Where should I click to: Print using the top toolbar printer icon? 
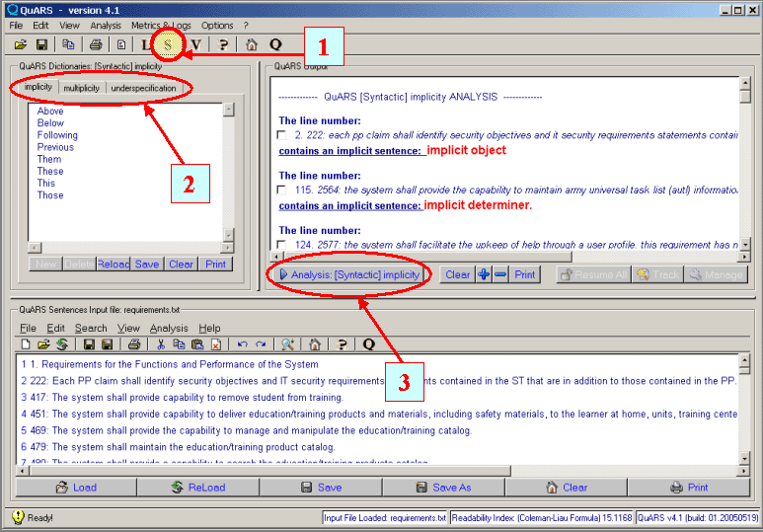tap(96, 44)
